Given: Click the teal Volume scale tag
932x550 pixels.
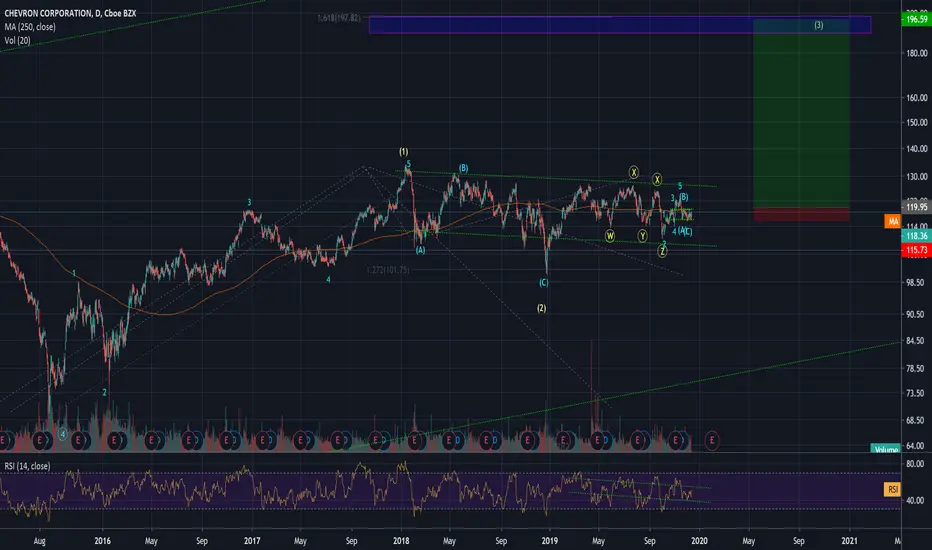Looking at the screenshot, I should [886, 450].
